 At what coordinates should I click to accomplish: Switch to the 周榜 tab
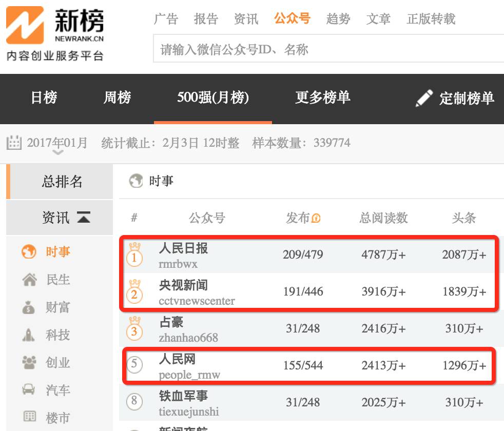coord(118,97)
